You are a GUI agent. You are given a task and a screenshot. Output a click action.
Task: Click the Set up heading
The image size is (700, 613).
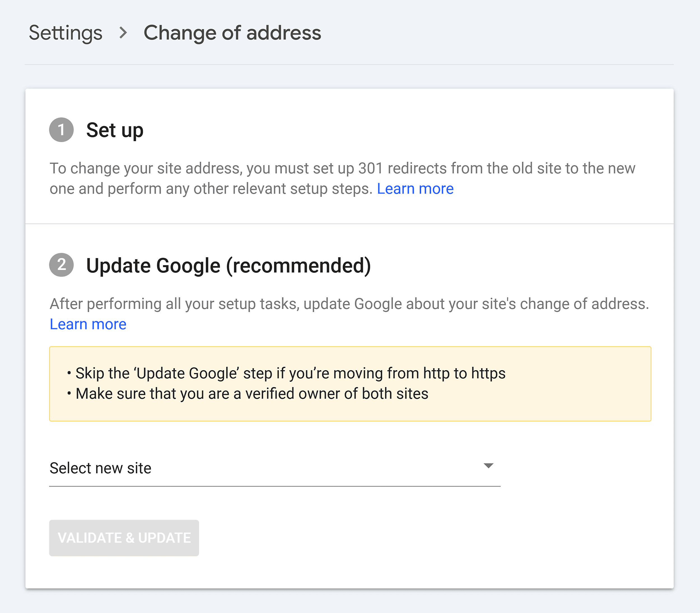pos(115,130)
